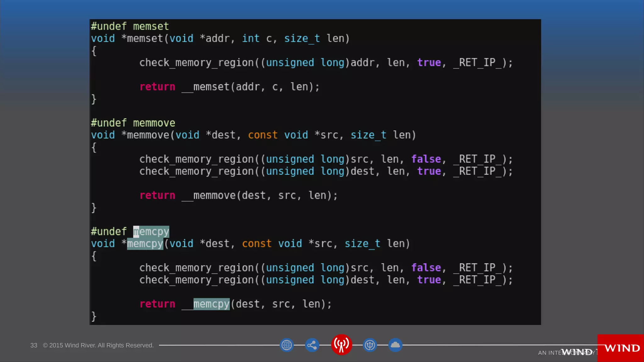Click the share nodes icon

[312, 345]
